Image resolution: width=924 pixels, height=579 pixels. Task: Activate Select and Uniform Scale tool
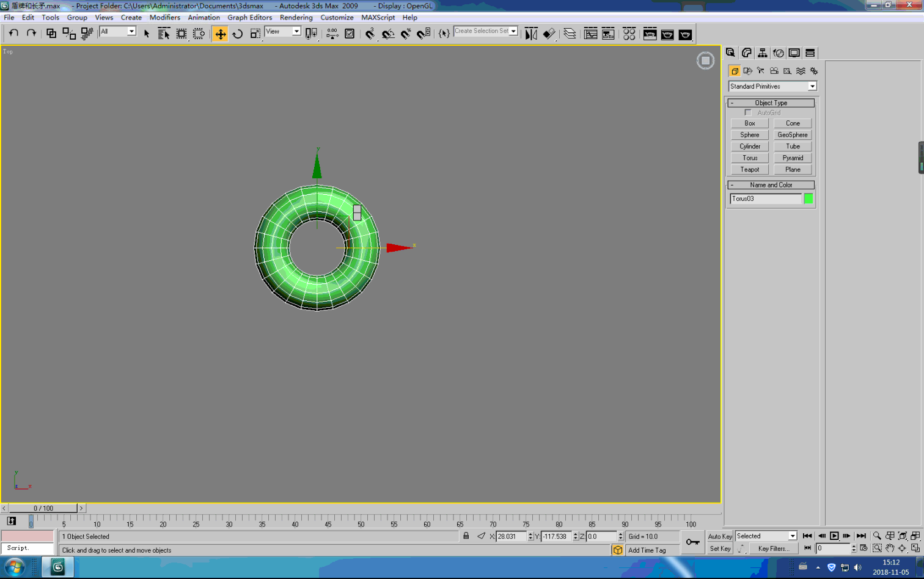coord(255,34)
